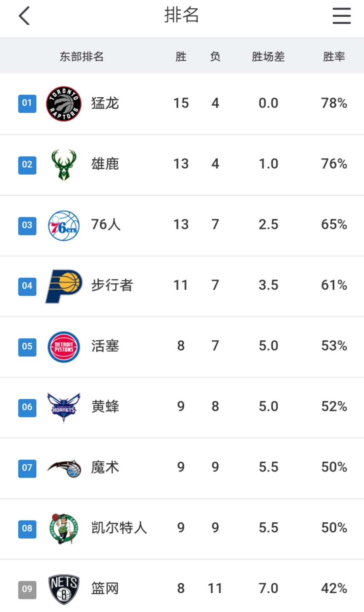Sort by the 胜场差 column header
The height and width of the screenshot is (612, 364).
click(268, 56)
